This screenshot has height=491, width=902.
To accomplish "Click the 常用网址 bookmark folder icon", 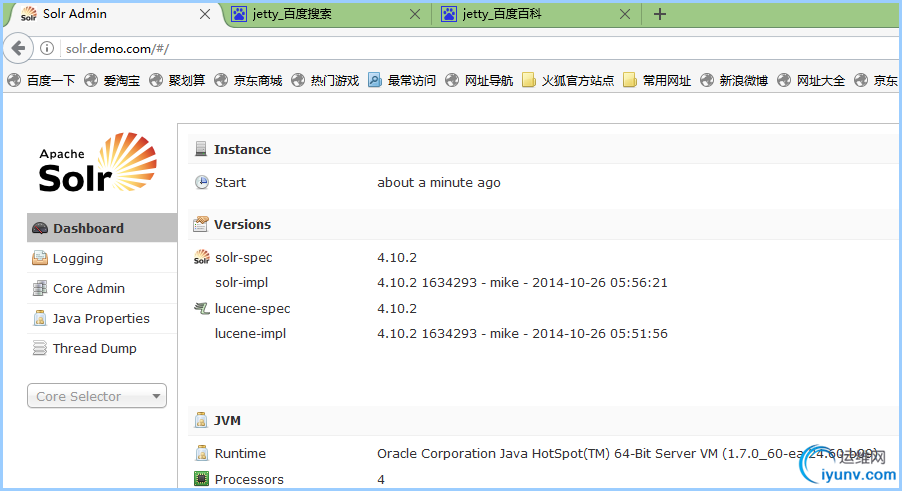I will click(630, 80).
